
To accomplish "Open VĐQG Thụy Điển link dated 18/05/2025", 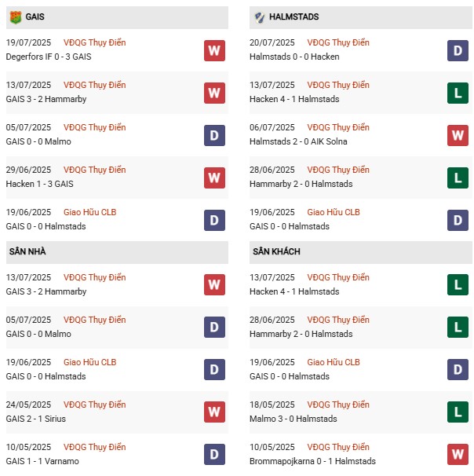I will 338,405.
